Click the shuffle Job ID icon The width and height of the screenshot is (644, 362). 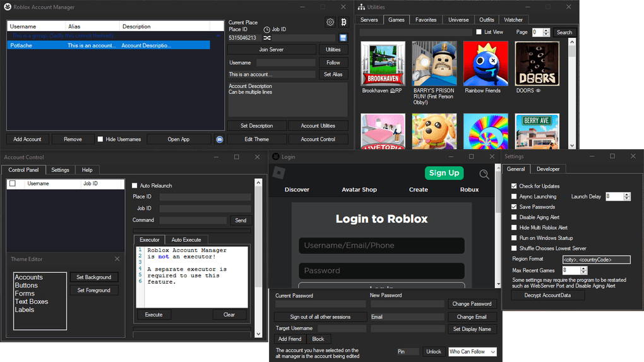[x=267, y=38]
